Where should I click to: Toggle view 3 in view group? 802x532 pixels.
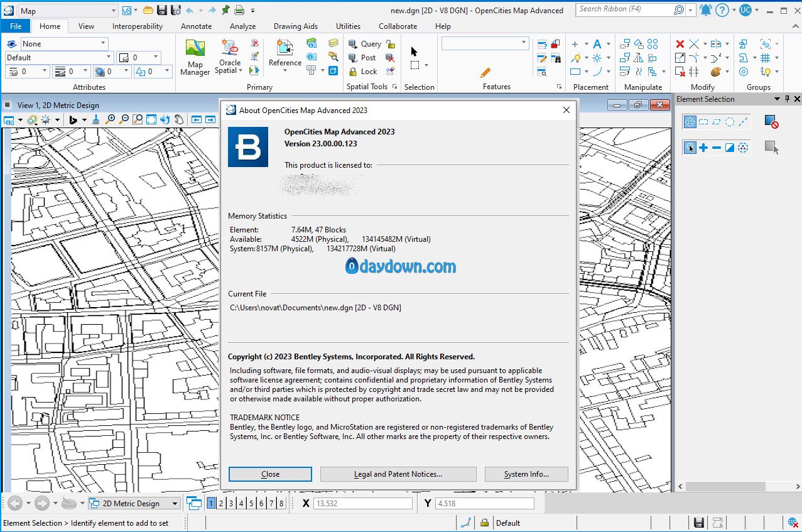tap(231, 503)
